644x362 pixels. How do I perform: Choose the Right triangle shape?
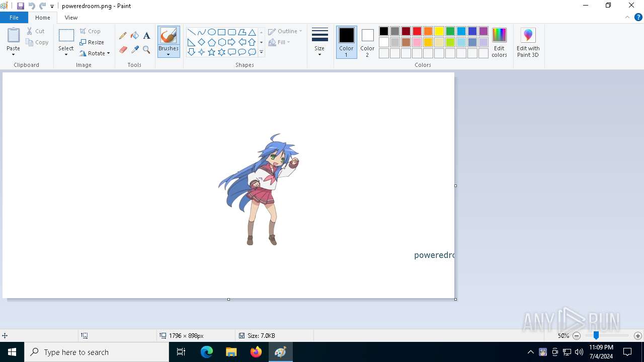coord(191,42)
